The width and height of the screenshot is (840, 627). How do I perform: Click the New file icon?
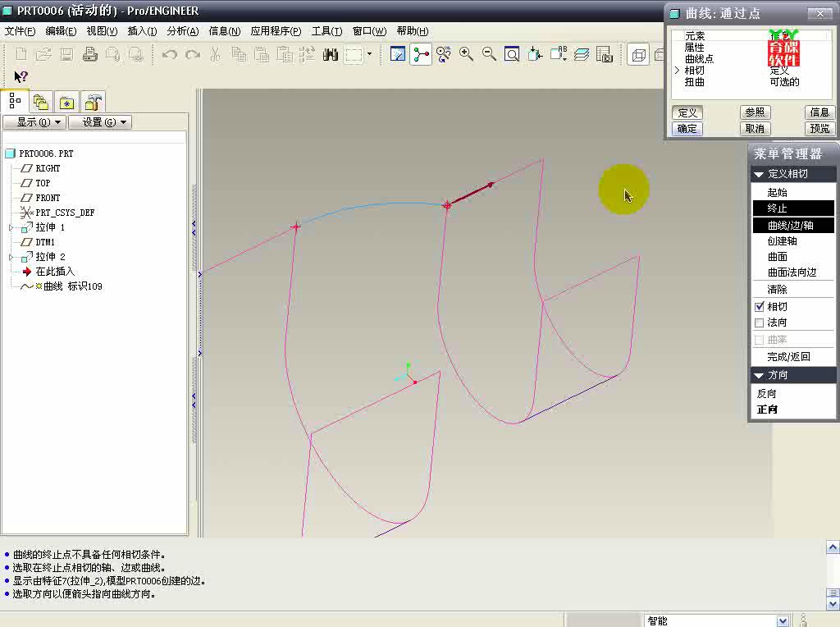[21, 54]
